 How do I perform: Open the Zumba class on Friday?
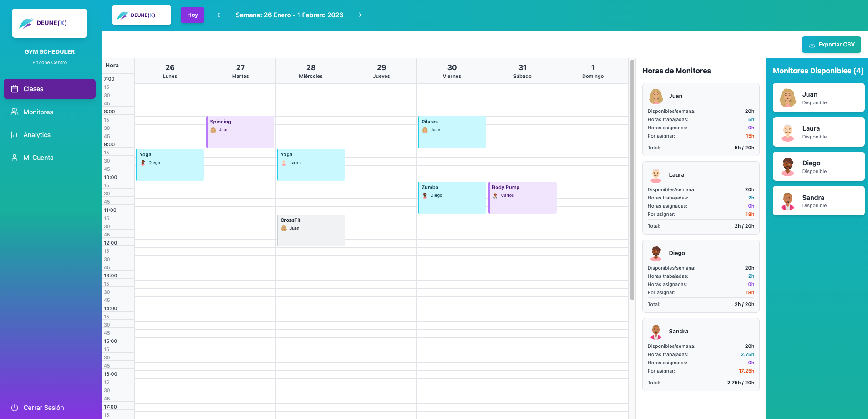click(452, 198)
